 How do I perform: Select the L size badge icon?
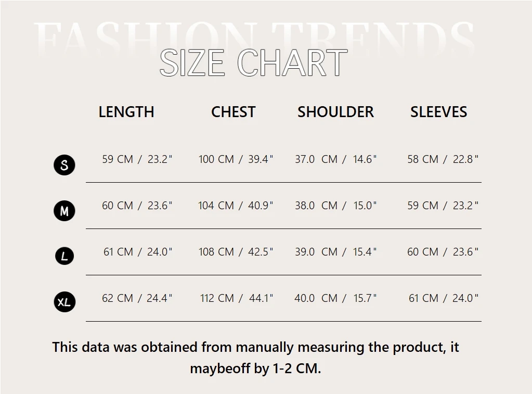coord(64,256)
